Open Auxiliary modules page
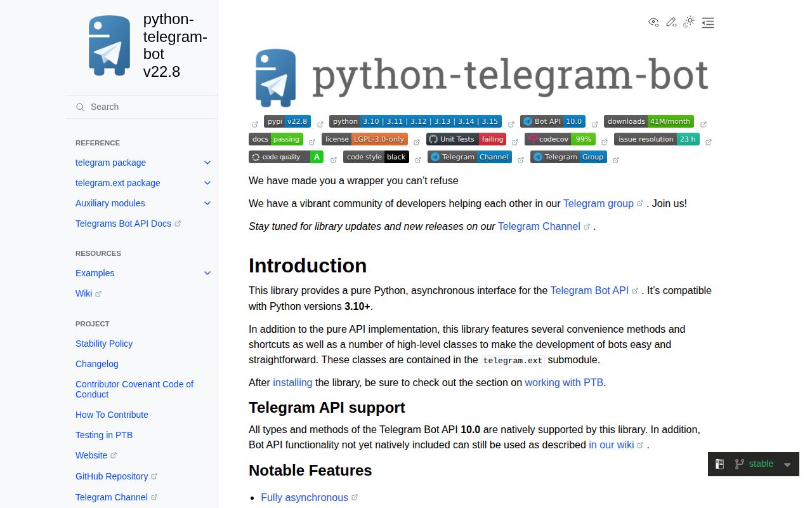The image size is (812, 508). click(110, 203)
